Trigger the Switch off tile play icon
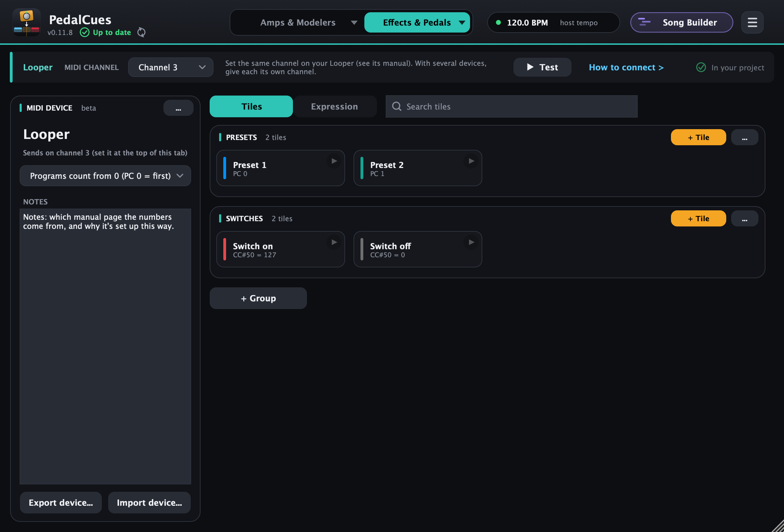The height and width of the screenshot is (532, 784). [x=471, y=242]
